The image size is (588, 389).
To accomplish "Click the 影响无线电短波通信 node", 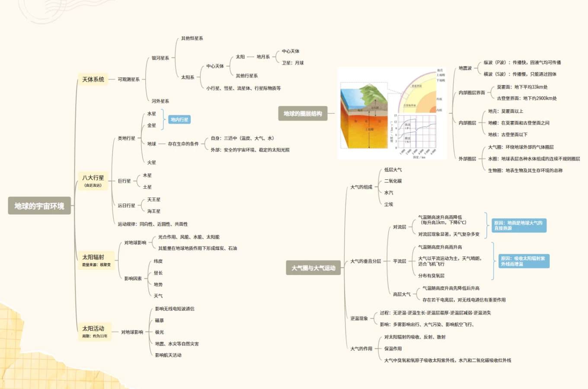I will (175, 309).
